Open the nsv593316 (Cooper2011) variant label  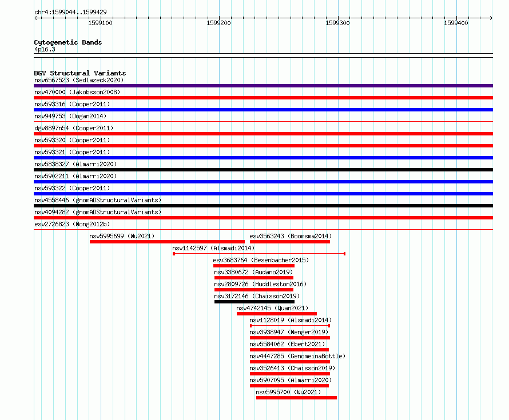72,104
